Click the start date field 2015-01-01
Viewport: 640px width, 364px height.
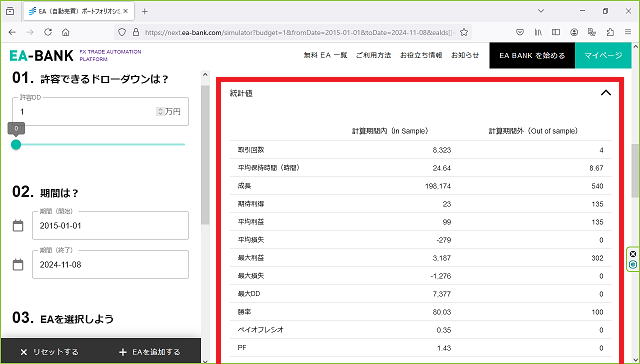tap(111, 226)
